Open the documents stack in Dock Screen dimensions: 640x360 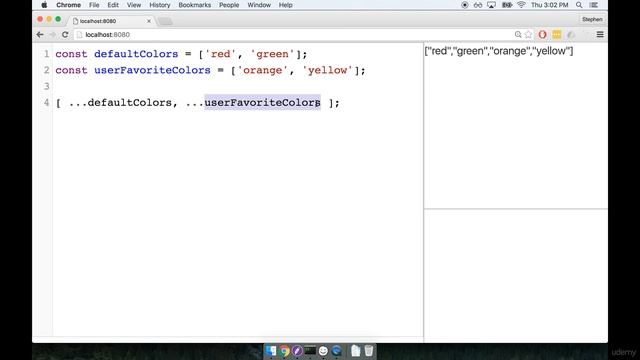[x=356, y=351]
